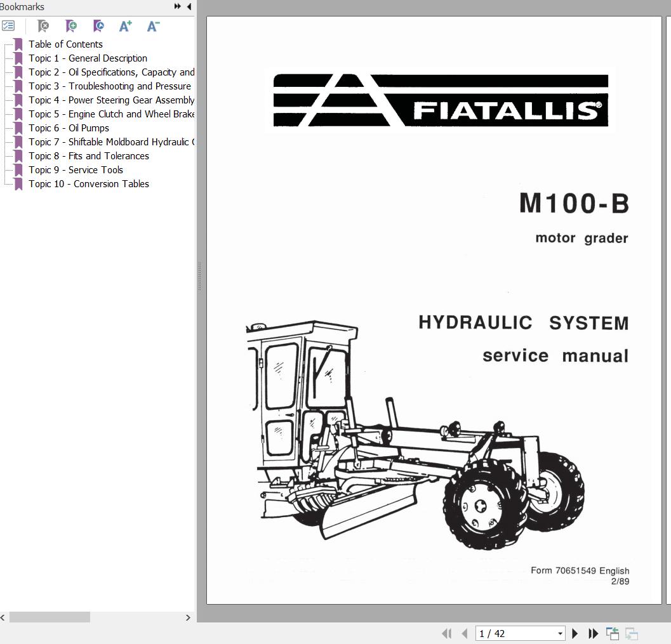Click the Bookmarks panel title
The width and height of the screenshot is (671, 644).
point(22,6)
